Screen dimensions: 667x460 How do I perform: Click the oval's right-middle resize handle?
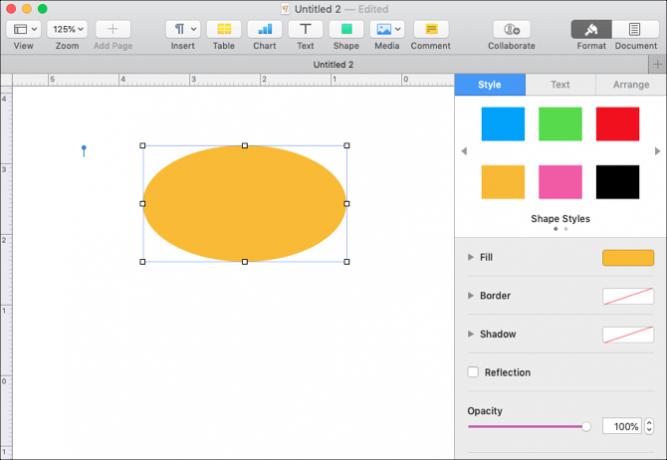click(x=347, y=204)
